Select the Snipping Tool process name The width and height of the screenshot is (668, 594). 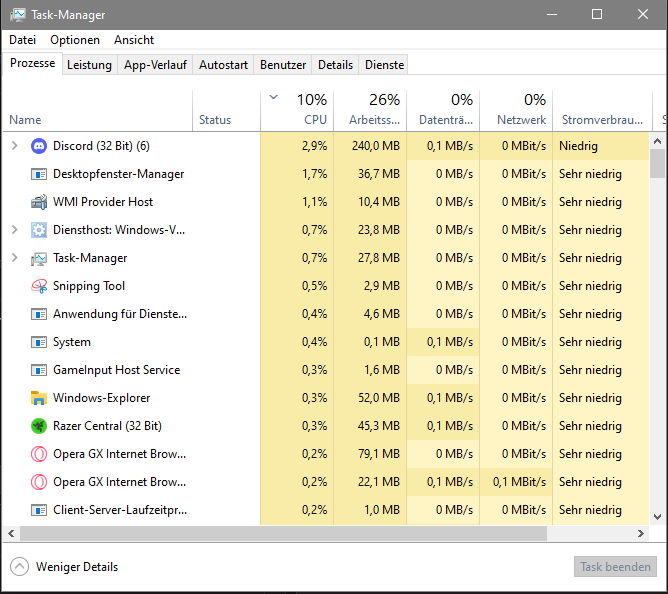coord(89,286)
